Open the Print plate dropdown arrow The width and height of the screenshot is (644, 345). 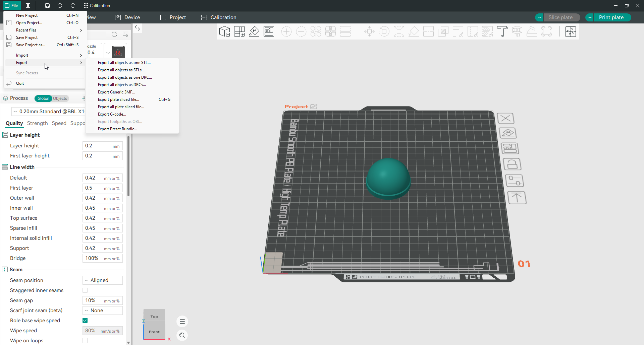(x=590, y=17)
